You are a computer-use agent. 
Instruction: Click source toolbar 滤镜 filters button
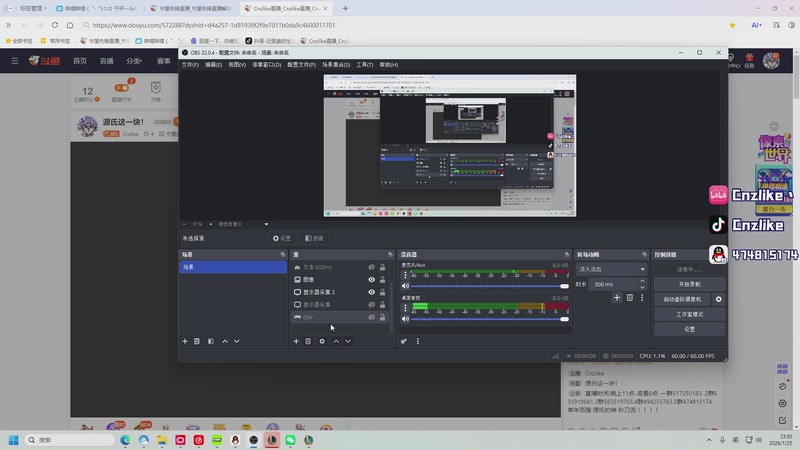coord(314,238)
